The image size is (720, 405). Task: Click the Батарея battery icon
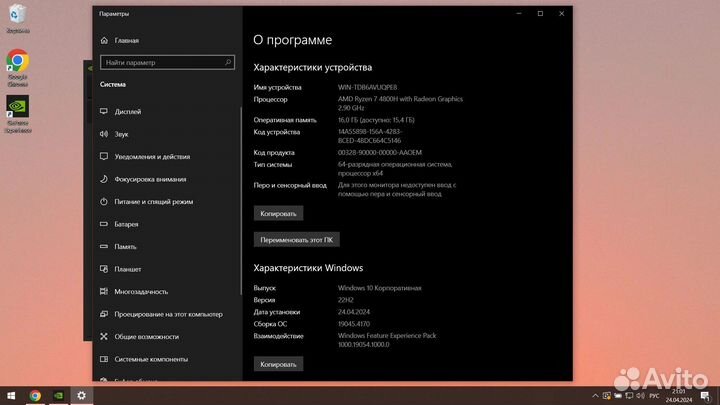coord(104,224)
